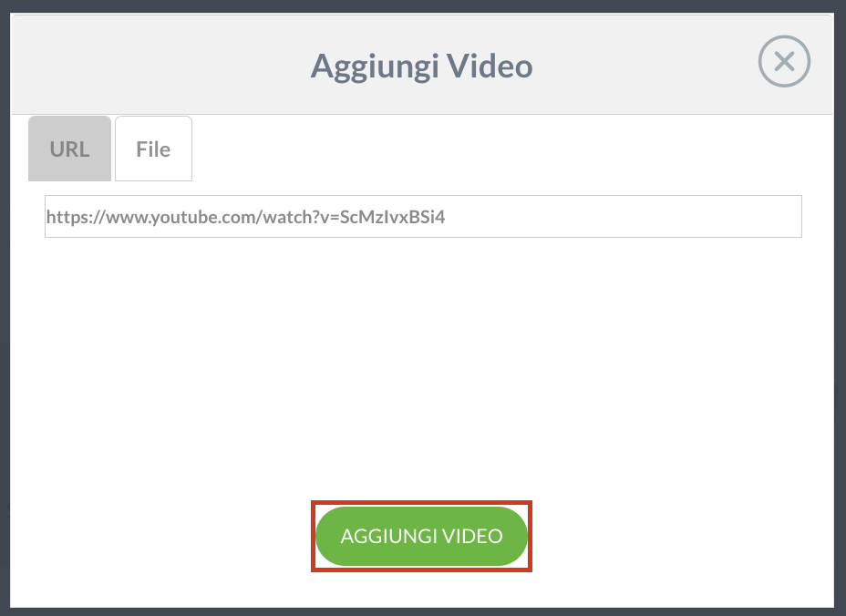
Task: Choose URL as the video source
Action: 69,149
